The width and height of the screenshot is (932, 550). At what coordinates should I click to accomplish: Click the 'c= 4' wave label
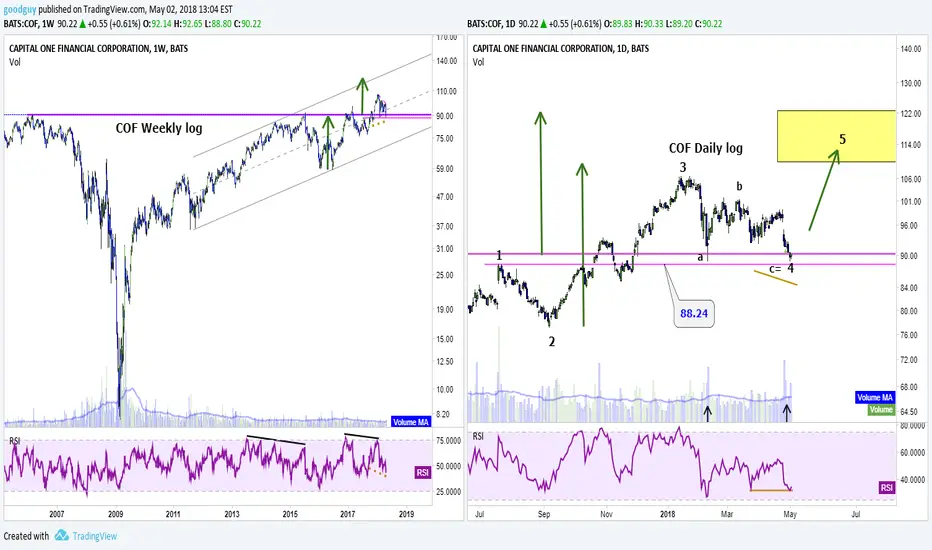[x=782, y=268]
